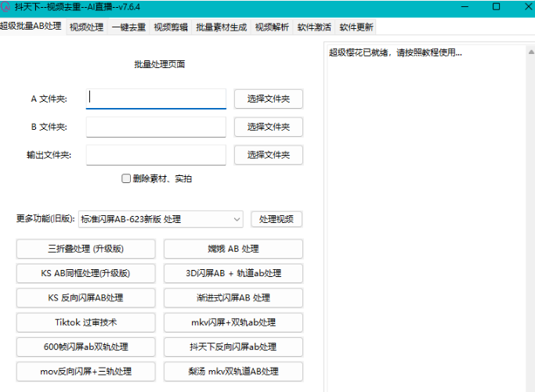Screen dimensions: 535x392
Task: Click 选择文件夹 button for 输出文件夹
Action: click(x=269, y=155)
